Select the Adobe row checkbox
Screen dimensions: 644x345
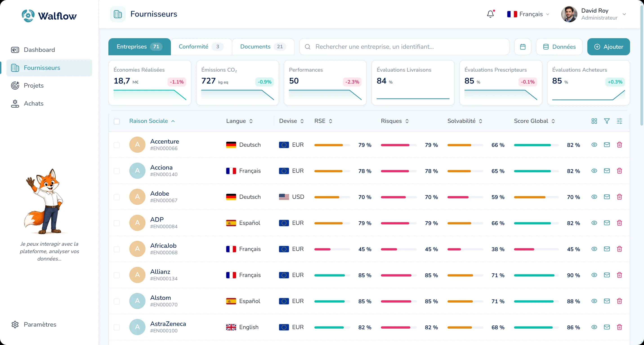pos(117,197)
